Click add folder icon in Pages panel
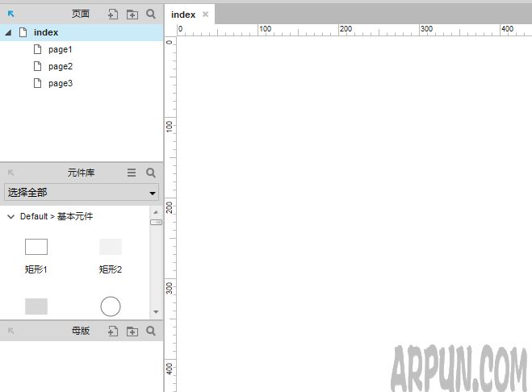The image size is (532, 392). click(132, 14)
